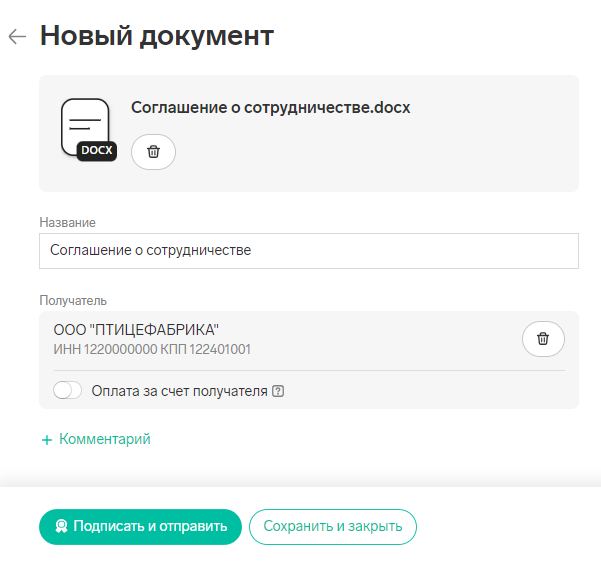
Task: Toggle Оплата за счет получателя switch
Action: click(67, 391)
